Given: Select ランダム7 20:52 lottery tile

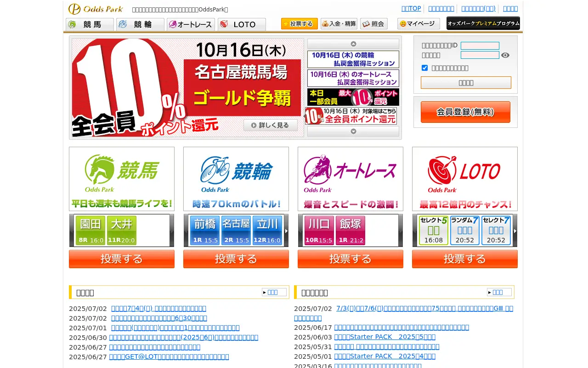Looking at the screenshot, I should pyautogui.click(x=465, y=230).
